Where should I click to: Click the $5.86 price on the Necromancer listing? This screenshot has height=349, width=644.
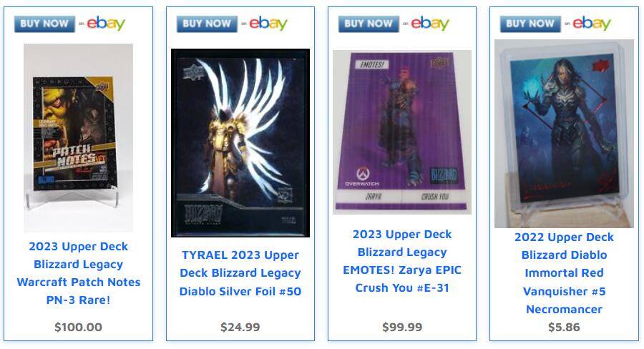click(x=564, y=328)
